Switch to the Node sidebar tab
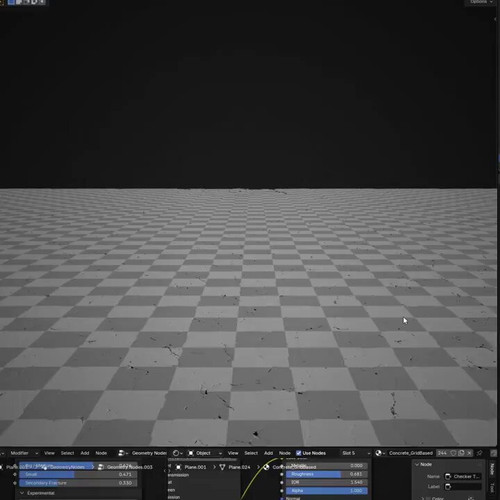This screenshot has width=500, height=500. point(492,469)
